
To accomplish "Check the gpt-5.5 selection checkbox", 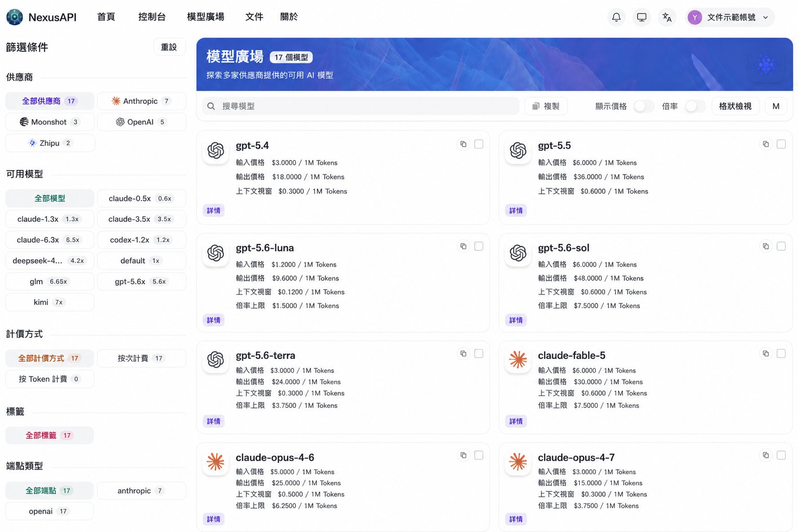I will (781, 144).
